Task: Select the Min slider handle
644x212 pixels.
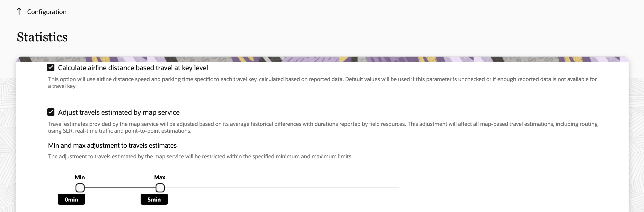Action: (80, 188)
